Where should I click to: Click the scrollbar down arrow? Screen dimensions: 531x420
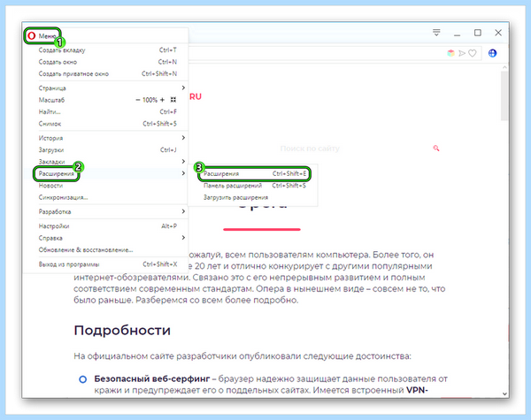[504, 394]
